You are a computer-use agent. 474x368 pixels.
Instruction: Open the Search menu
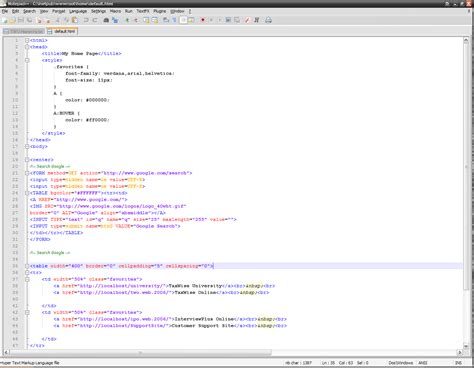coord(29,11)
